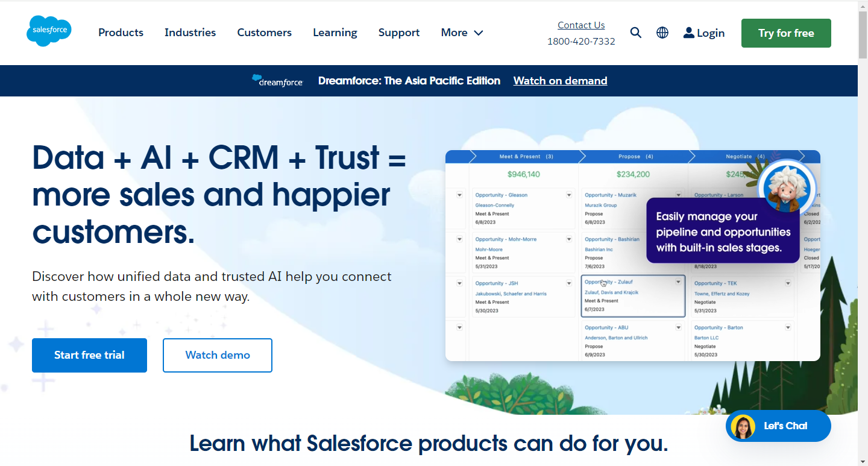Click Dreamforce: The Asia Pacific Edition text
The height and width of the screenshot is (466, 868).
(409, 81)
